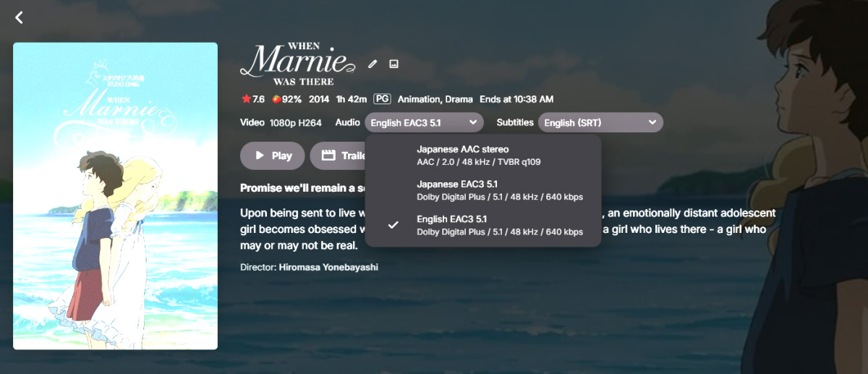Open the image editor icon beside title
The height and width of the screenshot is (374, 868).
[394, 64]
